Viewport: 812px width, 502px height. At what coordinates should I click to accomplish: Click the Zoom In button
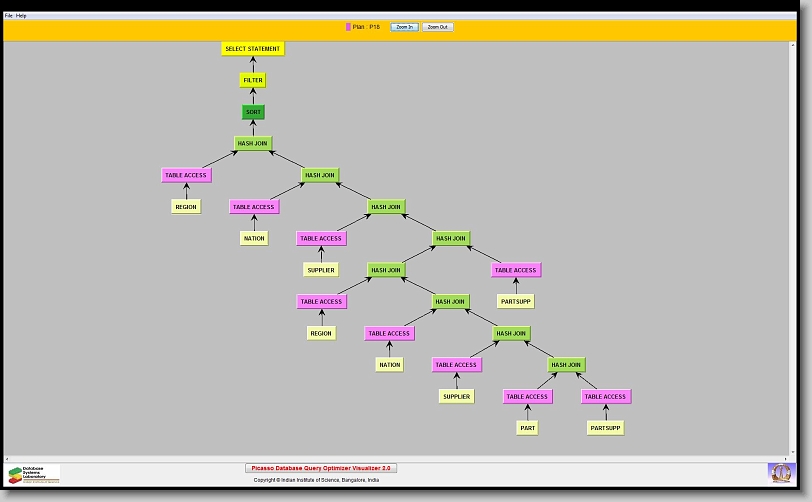[x=404, y=27]
